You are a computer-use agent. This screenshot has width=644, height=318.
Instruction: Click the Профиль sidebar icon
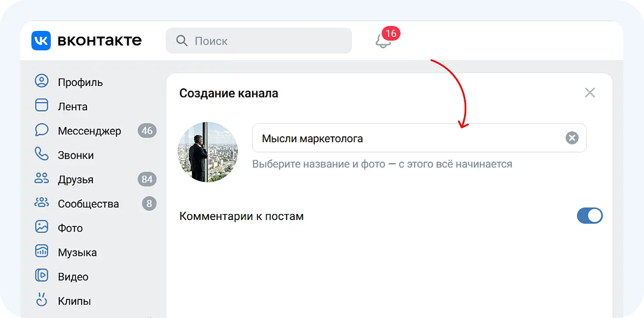(x=42, y=81)
